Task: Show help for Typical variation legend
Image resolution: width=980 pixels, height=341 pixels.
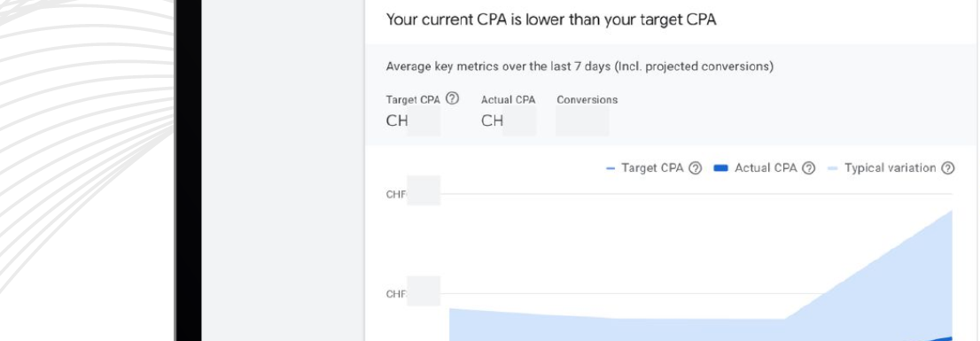Action: [x=947, y=168]
